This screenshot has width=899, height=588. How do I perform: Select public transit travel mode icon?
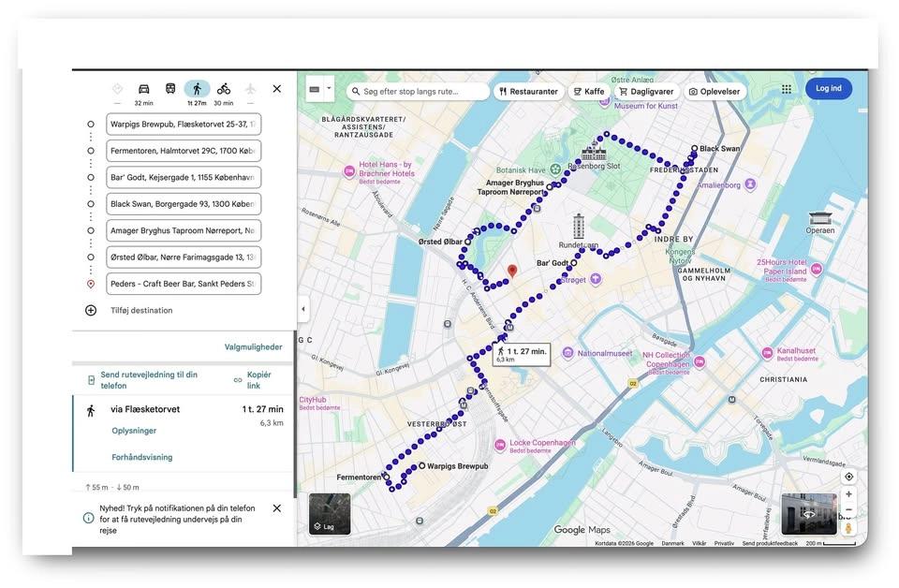[170, 89]
